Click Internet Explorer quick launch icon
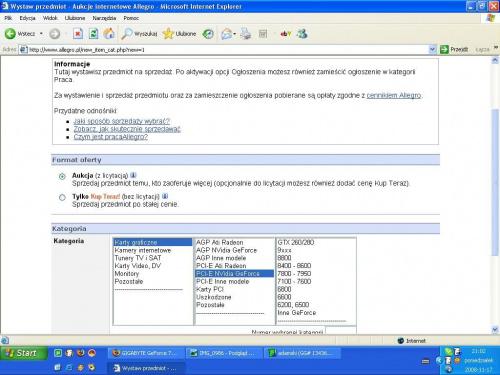The height and width of the screenshot is (375, 500). pyautogui.click(x=69, y=367)
